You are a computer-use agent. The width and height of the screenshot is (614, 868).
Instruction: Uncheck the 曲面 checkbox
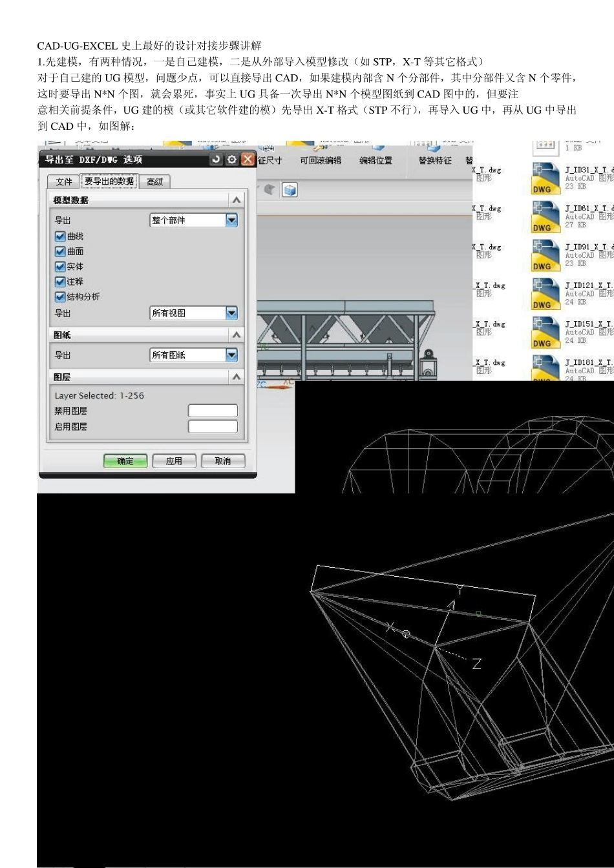coord(60,251)
